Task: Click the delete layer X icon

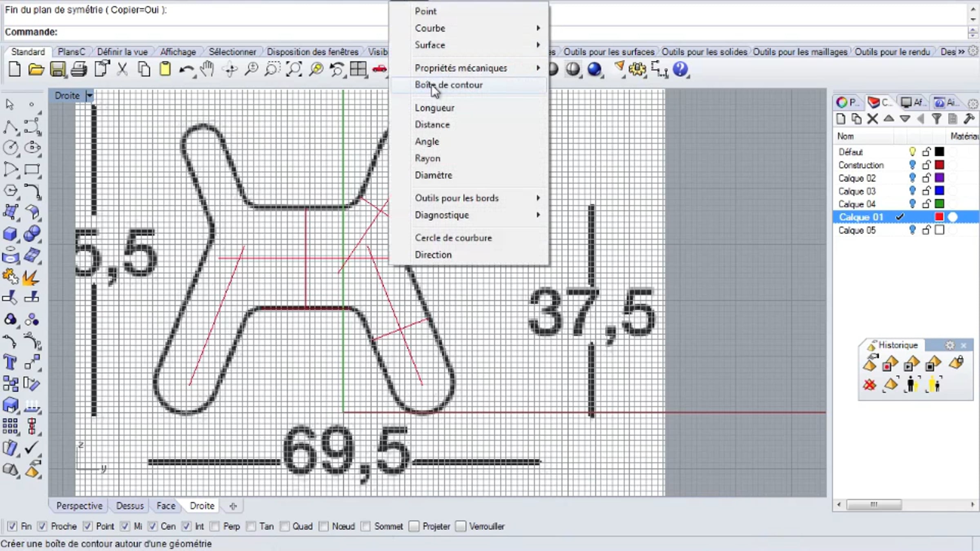Action: (x=872, y=119)
